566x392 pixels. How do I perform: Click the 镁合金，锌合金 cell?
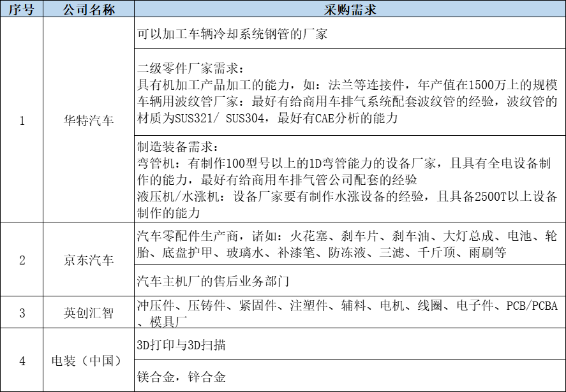tap(350, 376)
